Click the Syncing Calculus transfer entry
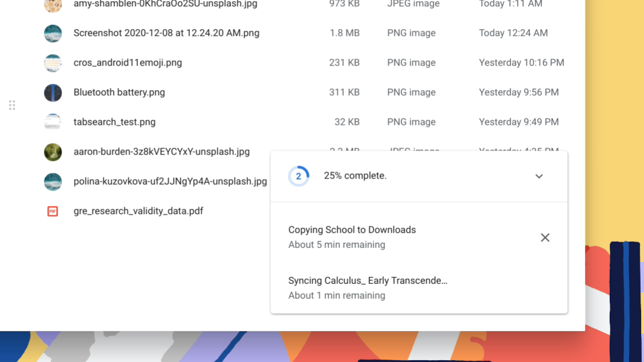Viewport: 644px width, 362px height. pos(368,280)
